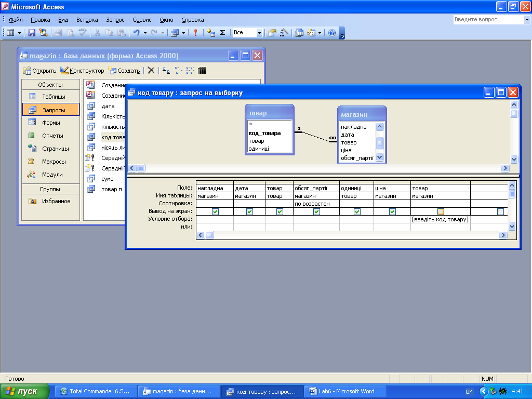Click the Copy icon in toolbar

[x=109, y=33]
